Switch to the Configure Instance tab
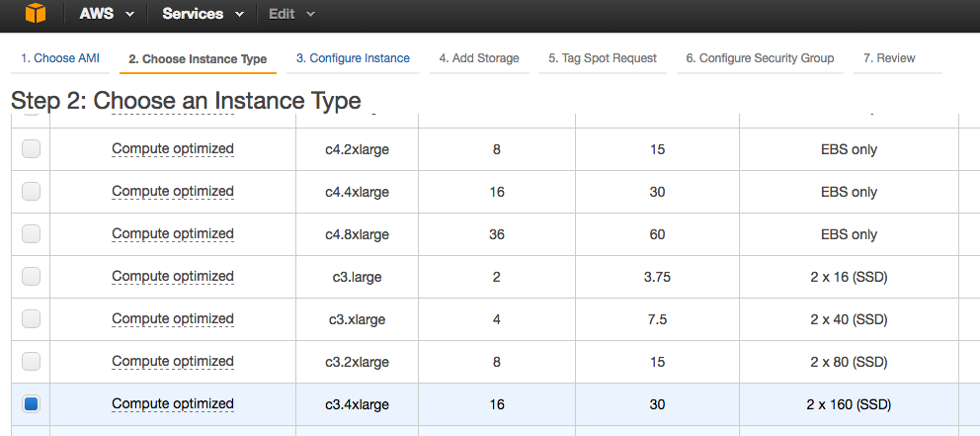Image resolution: width=980 pixels, height=436 pixels. tap(353, 58)
